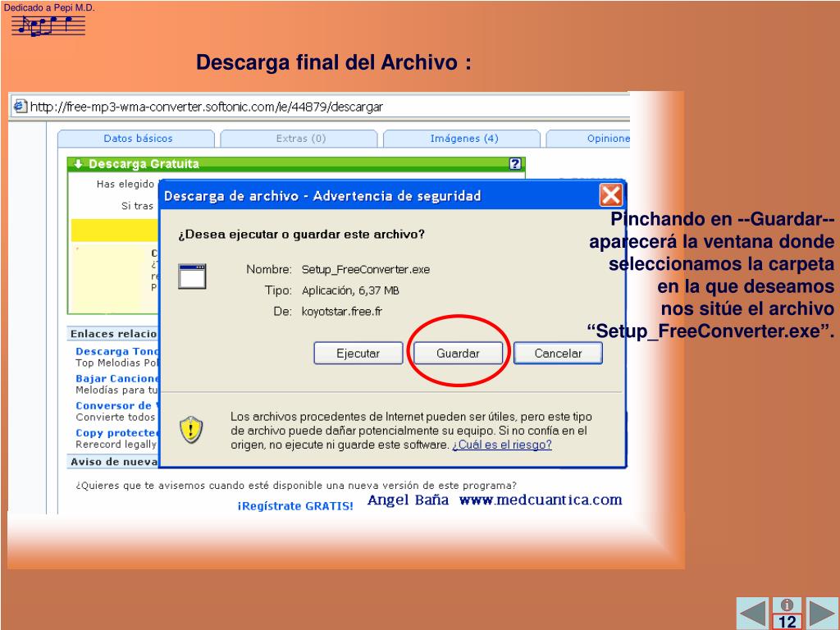
Task: Click the help question mark icon
Action: [x=515, y=164]
